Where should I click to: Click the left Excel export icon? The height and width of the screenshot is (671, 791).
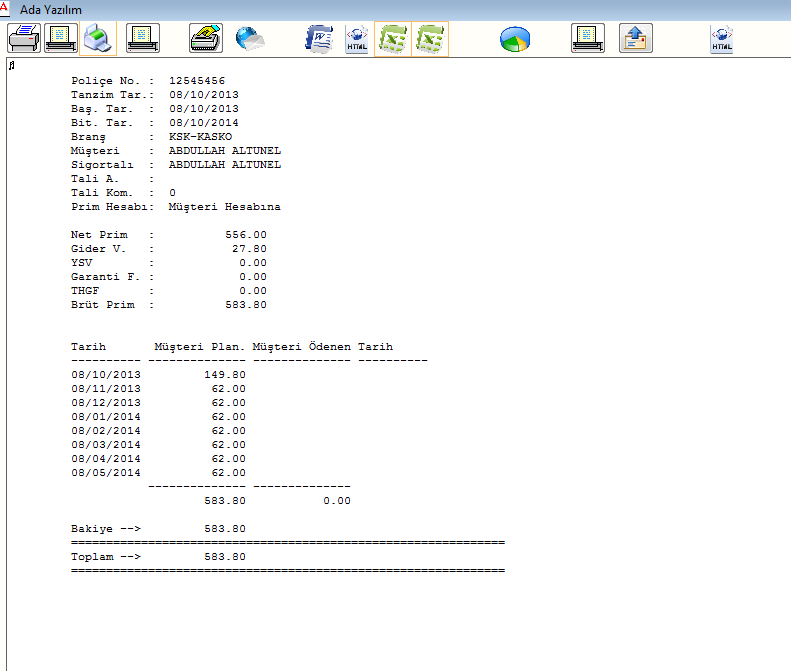tap(392, 39)
